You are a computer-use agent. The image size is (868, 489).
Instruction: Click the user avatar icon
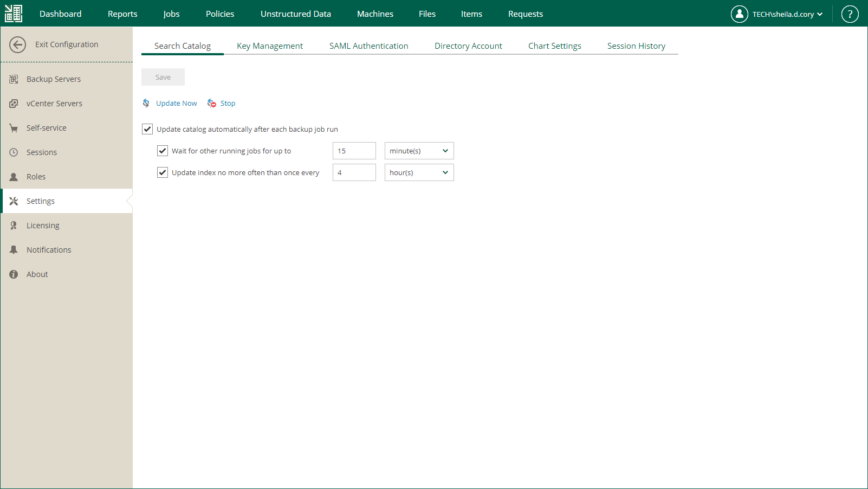[x=740, y=14]
